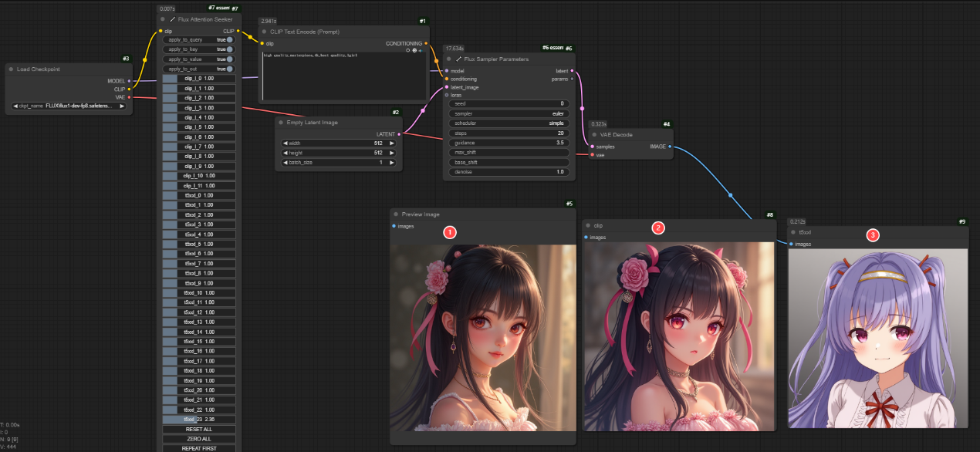Collapse the Empty Latent Image node
Screen dimensions: 980x452
pyautogui.click(x=282, y=122)
